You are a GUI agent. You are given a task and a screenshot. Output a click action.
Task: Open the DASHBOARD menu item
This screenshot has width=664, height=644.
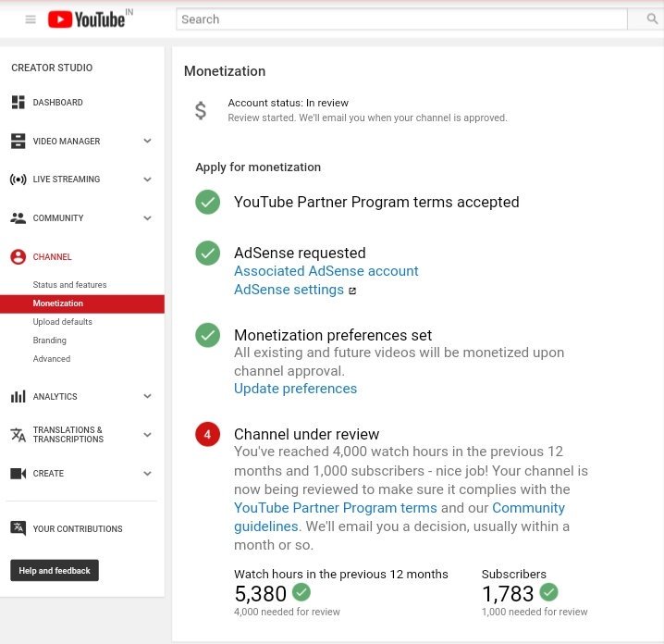point(58,103)
